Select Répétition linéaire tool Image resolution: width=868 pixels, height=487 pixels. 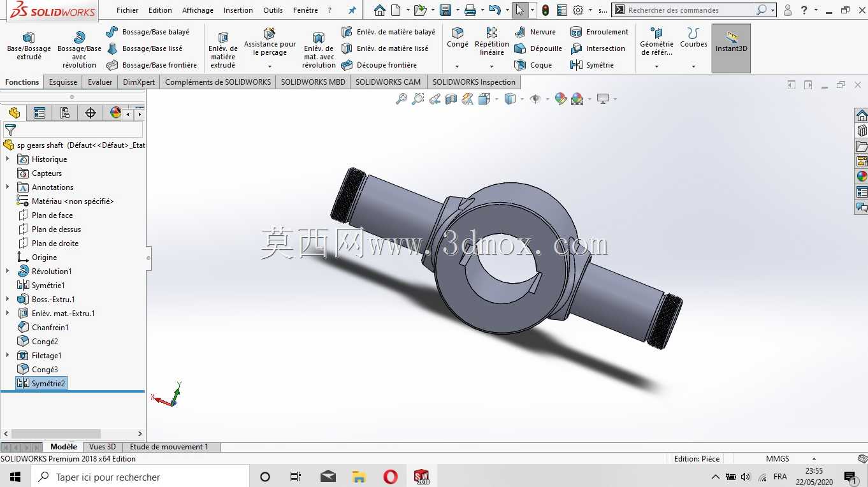492,41
